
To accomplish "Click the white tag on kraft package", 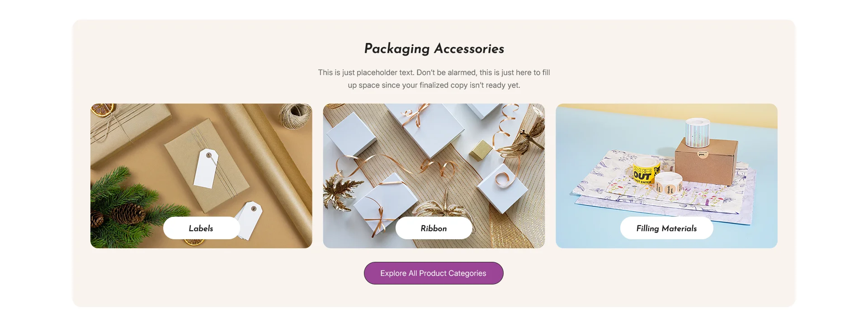I will coord(206,168).
